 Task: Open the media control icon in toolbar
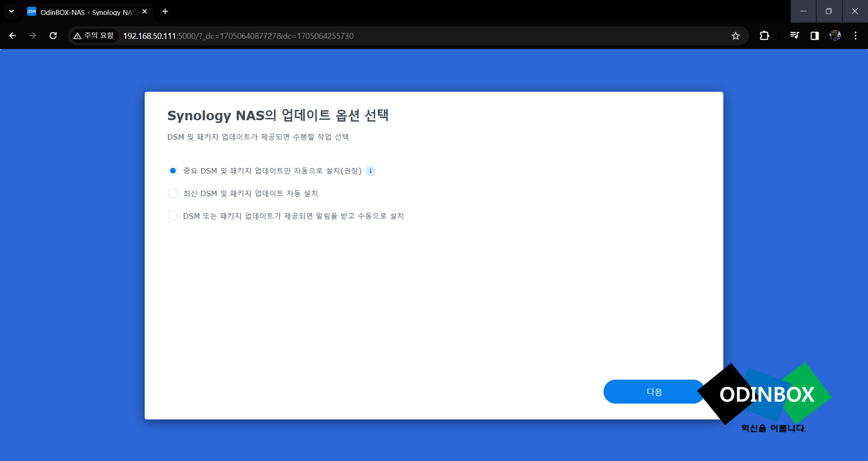794,36
